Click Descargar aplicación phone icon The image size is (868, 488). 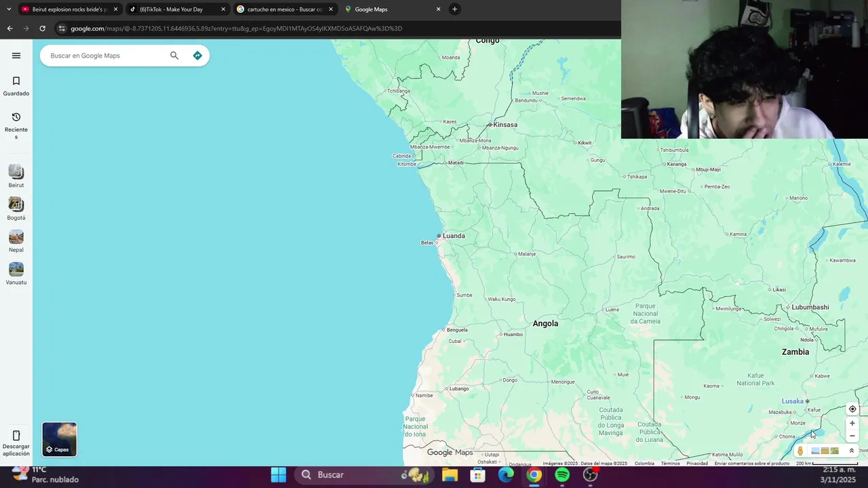(16, 436)
